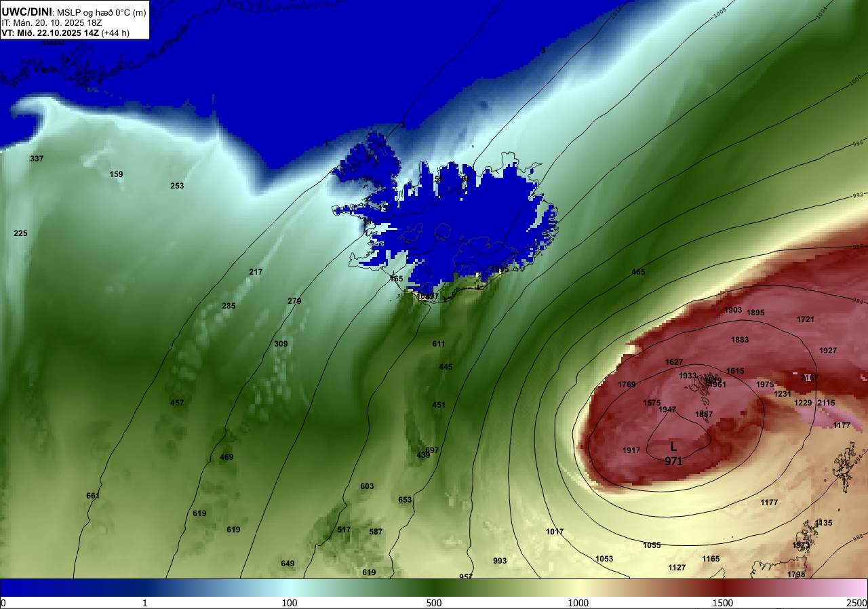Click the 500 label on colour scale
Viewport: 868px width, 609px height.
click(434, 603)
